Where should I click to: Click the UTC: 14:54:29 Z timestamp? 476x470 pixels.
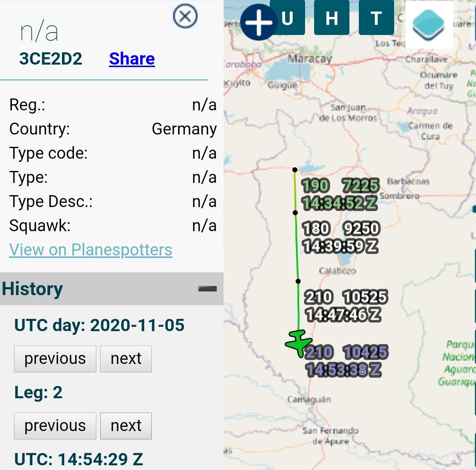(x=79, y=459)
